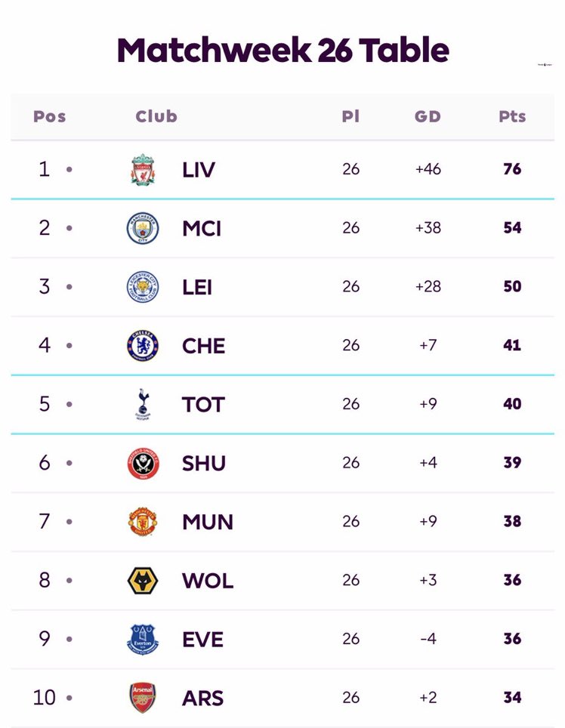Viewport: 565px width, 728px height.
Task: Sort table by Pts column header
Action: (512, 116)
